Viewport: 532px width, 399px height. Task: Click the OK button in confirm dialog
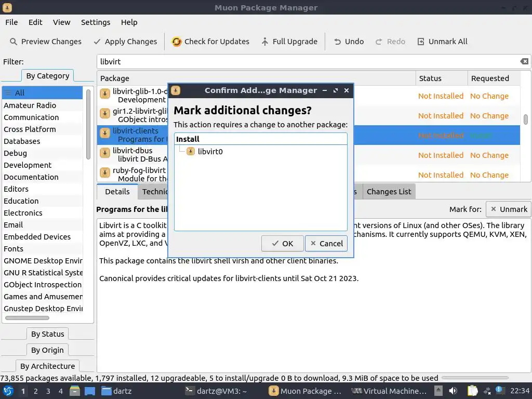pyautogui.click(x=282, y=243)
